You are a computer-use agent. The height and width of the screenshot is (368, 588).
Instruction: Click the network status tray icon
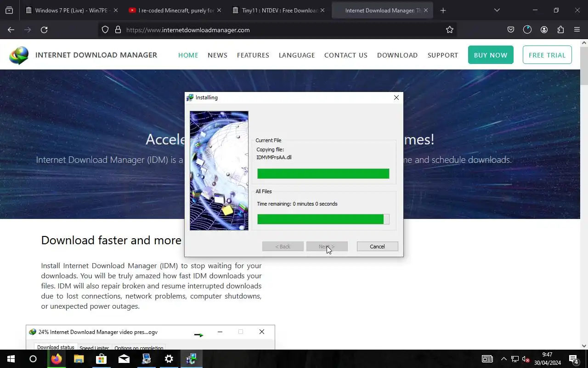click(515, 359)
